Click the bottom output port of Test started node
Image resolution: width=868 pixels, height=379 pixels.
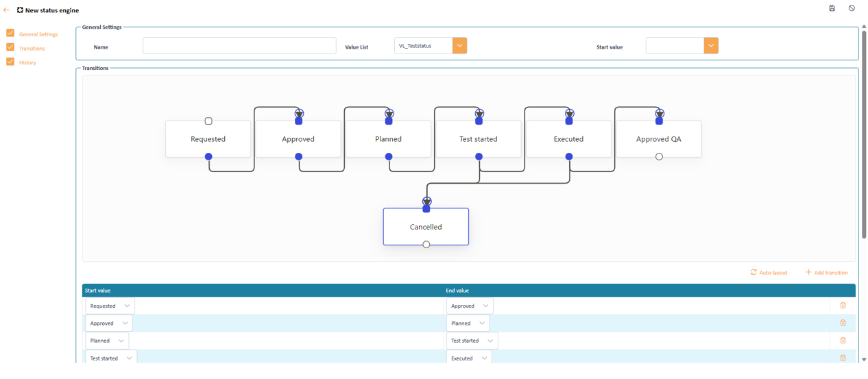click(479, 156)
